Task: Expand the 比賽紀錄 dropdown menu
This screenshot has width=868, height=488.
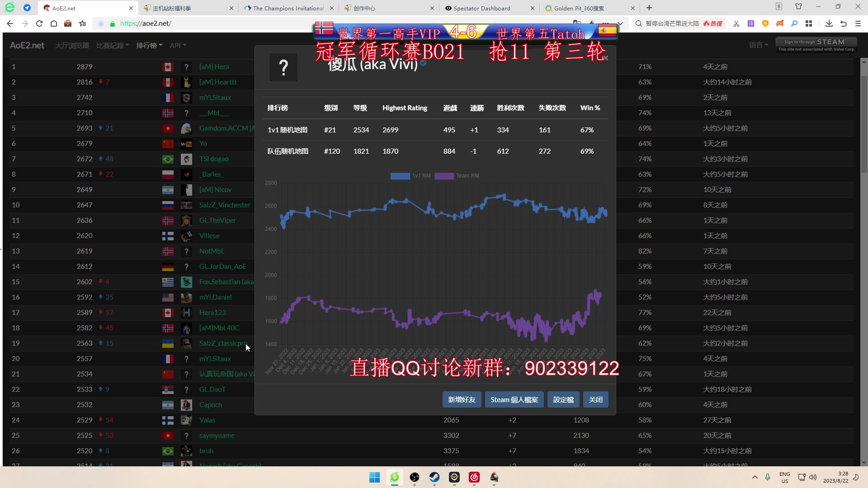Action: [113, 45]
